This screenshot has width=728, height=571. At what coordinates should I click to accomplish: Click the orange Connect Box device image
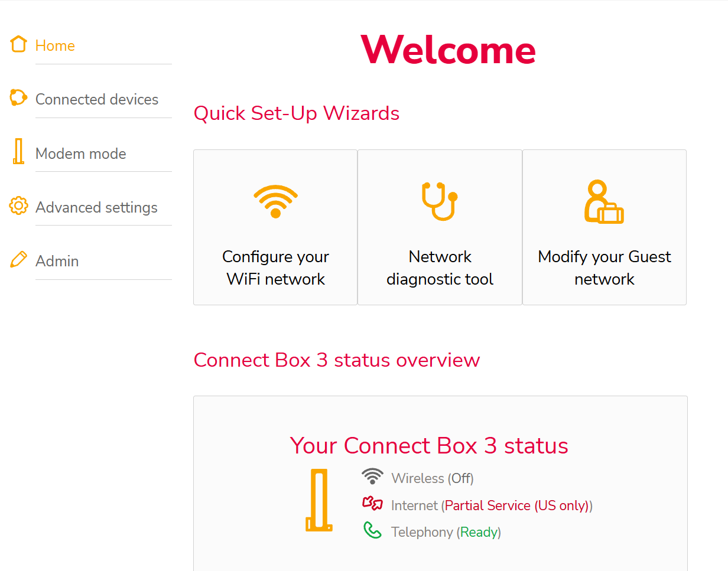[x=319, y=500]
